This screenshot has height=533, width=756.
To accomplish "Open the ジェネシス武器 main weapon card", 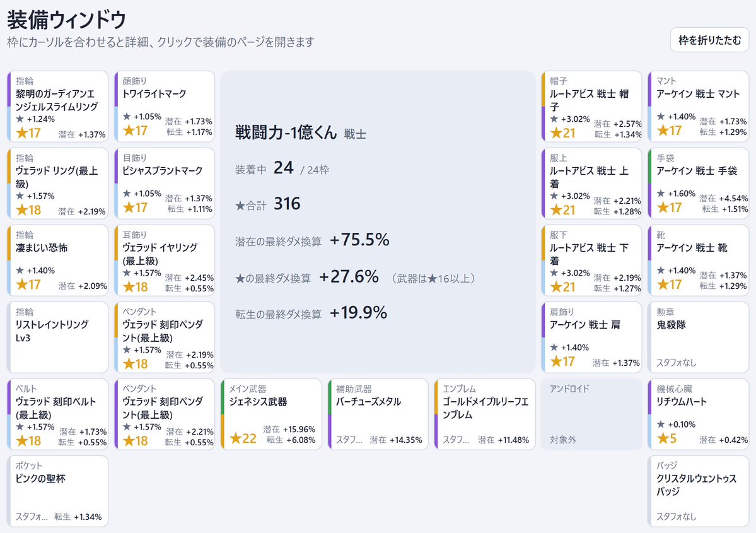I will pyautogui.click(x=272, y=414).
